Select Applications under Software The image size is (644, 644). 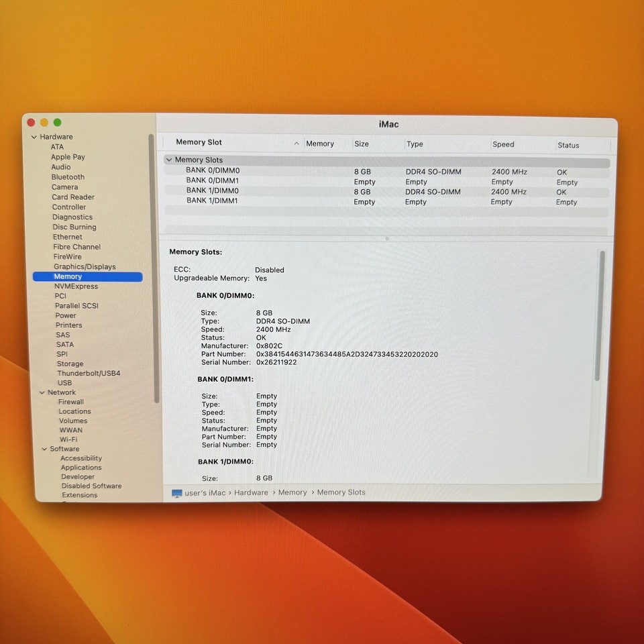tap(81, 468)
